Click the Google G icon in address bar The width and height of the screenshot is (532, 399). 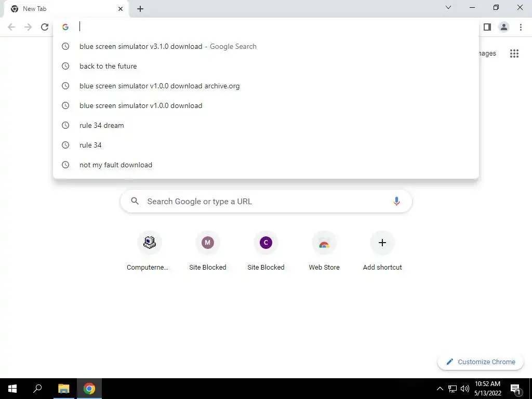coord(65,27)
